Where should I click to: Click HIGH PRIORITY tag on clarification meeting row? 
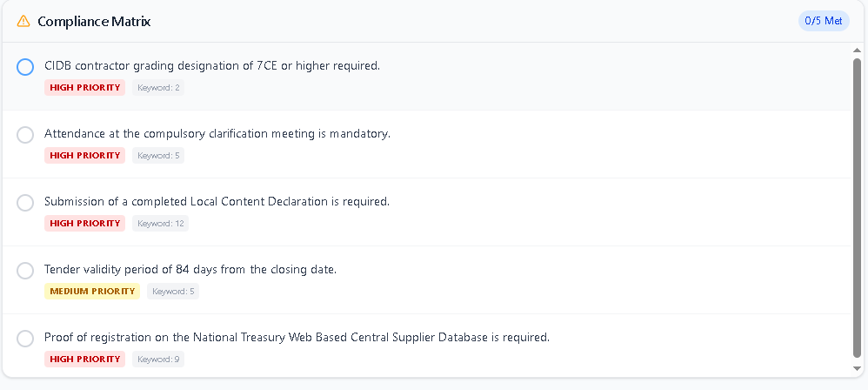coord(84,156)
